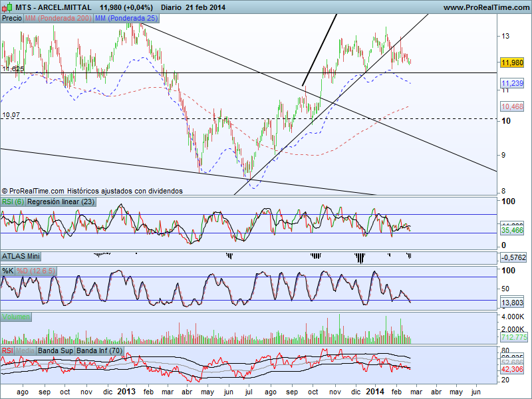Click the 2013 year label on the time axis

126,392
